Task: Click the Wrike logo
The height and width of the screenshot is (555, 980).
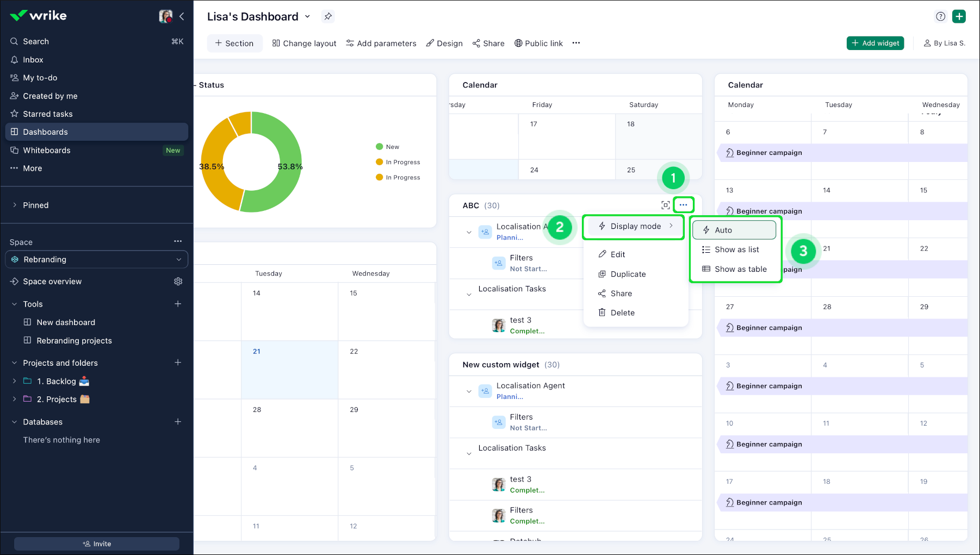Action: 39,16
